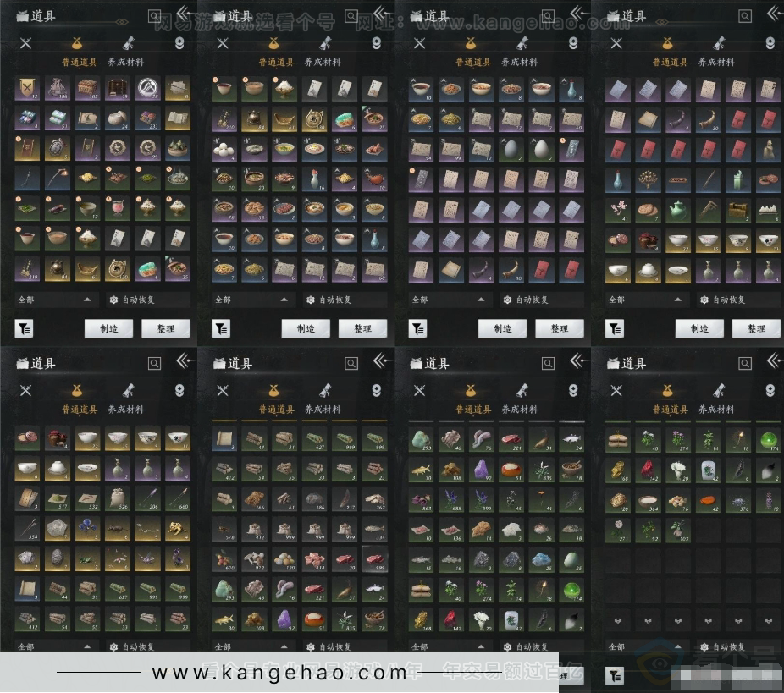784x693 pixels.
Task: Switch to 养成材料 tab in bottom-left panel
Action: [126, 410]
